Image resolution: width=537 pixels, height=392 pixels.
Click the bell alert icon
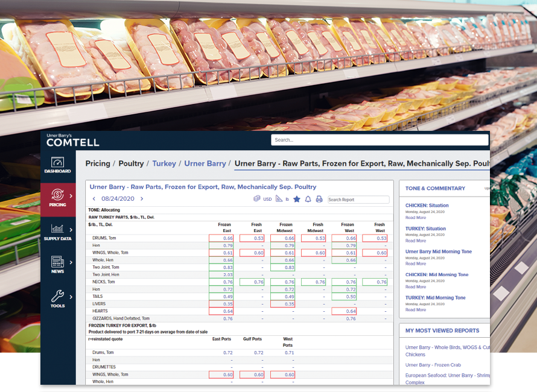coord(308,199)
